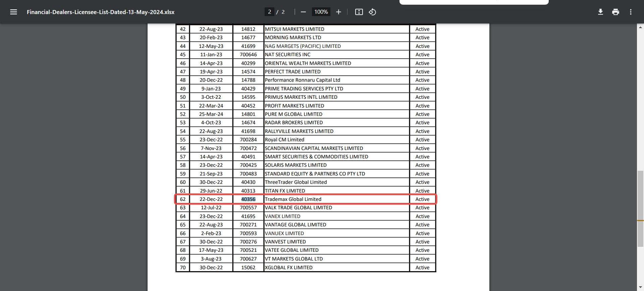Click the page number input field
Image resolution: width=644 pixels, height=291 pixels.
click(269, 12)
